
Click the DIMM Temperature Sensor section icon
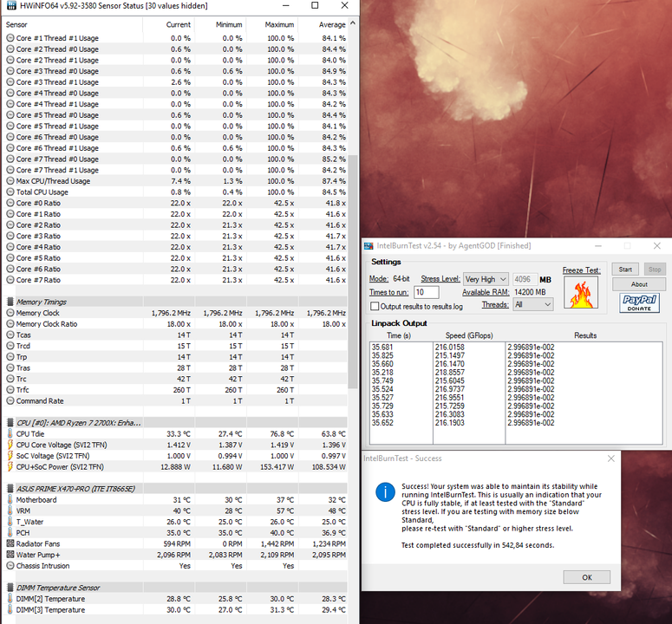click(x=10, y=588)
